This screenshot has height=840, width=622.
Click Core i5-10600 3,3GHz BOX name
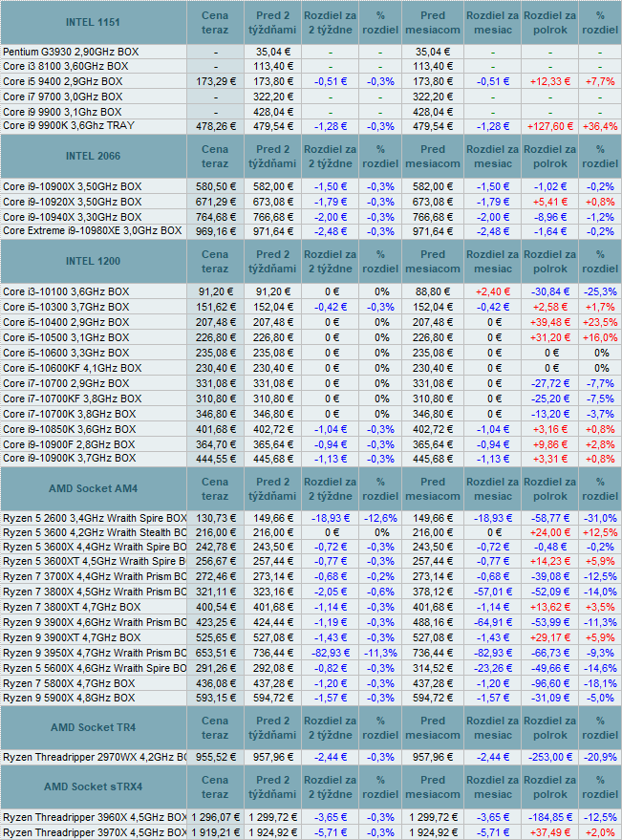coord(66,353)
